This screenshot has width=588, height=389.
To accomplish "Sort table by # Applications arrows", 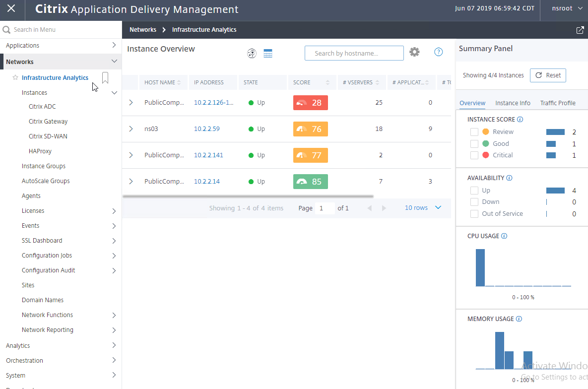I will point(427,82).
